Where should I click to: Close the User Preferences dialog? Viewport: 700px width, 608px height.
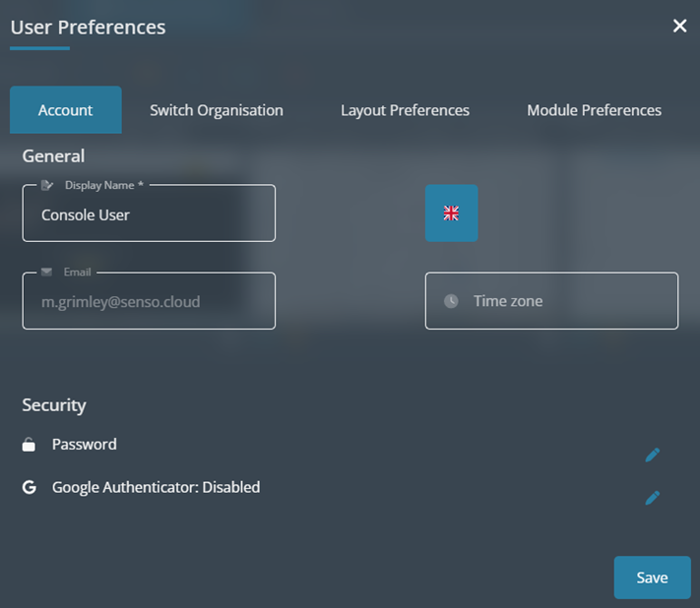tap(679, 26)
